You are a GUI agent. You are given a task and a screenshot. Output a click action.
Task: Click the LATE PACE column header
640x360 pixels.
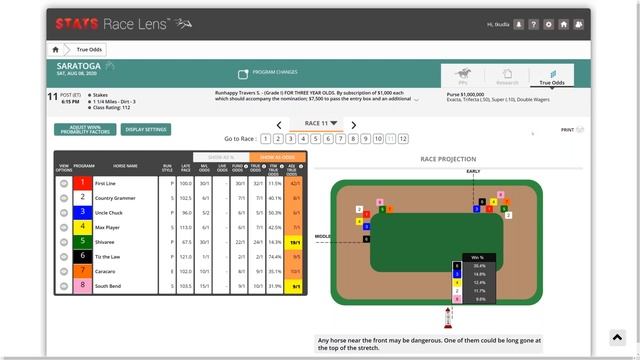click(186, 168)
